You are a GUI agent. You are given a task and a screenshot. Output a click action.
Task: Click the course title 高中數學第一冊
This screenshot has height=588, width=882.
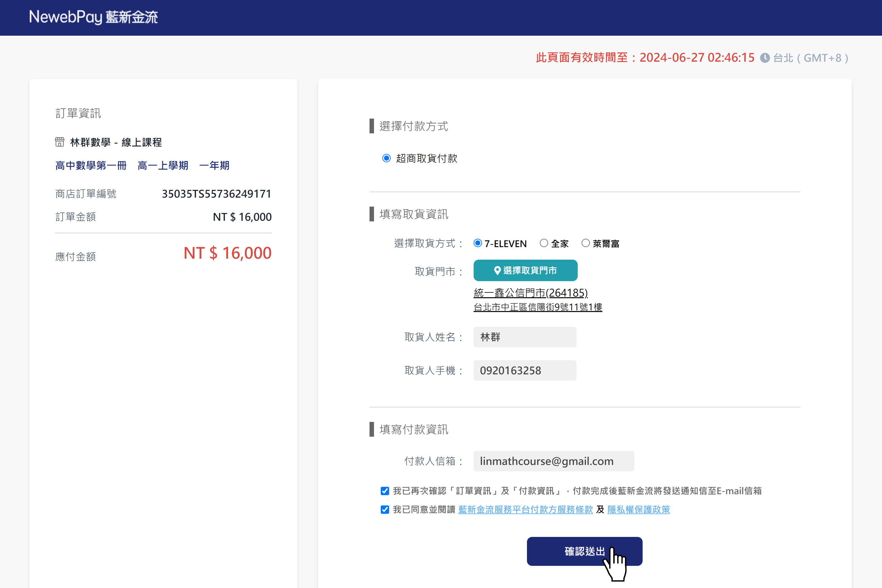coord(91,165)
